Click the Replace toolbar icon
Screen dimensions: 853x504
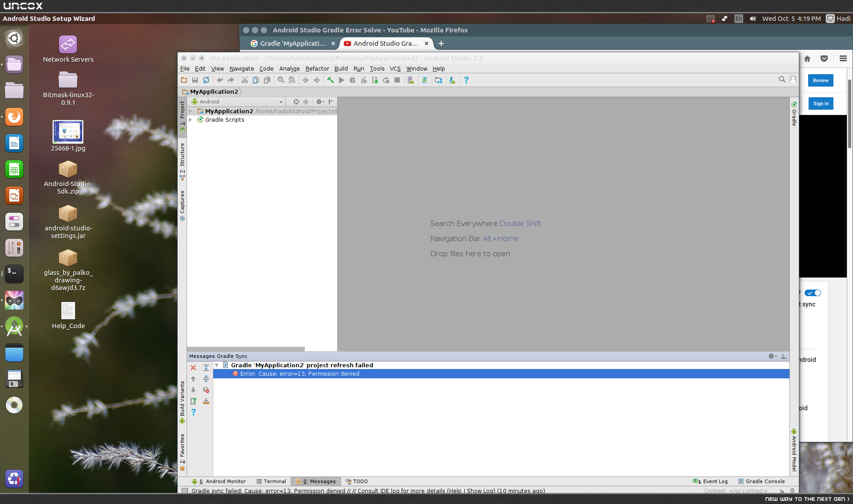(292, 80)
